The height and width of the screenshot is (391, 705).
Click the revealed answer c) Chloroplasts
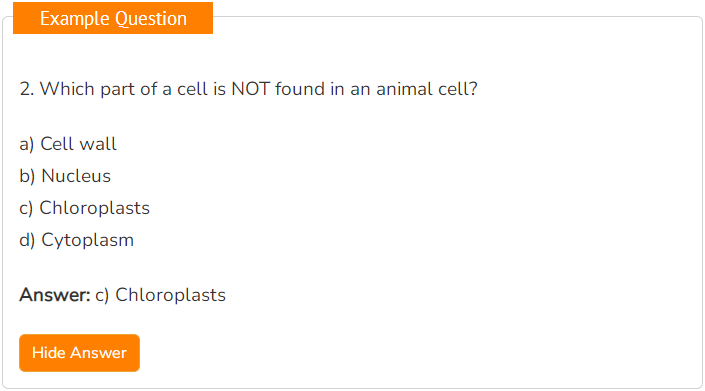click(x=161, y=295)
